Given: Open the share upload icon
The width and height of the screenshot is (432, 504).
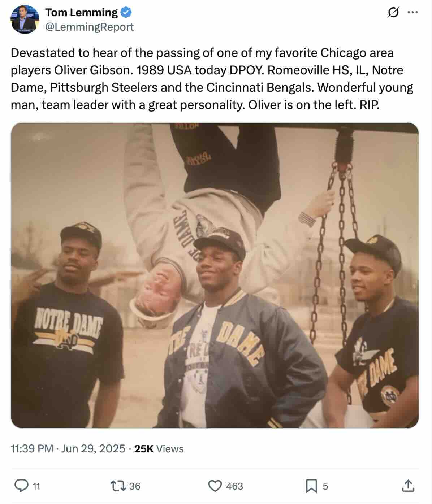Looking at the screenshot, I should click(x=408, y=486).
